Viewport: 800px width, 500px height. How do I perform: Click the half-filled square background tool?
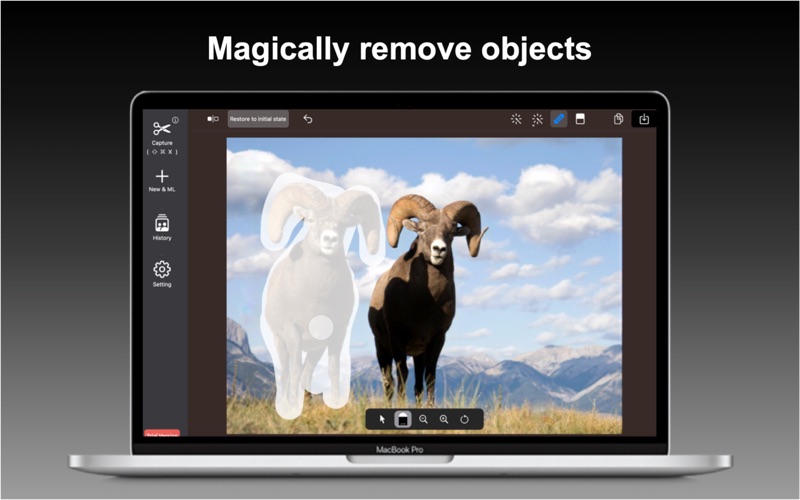point(580,119)
